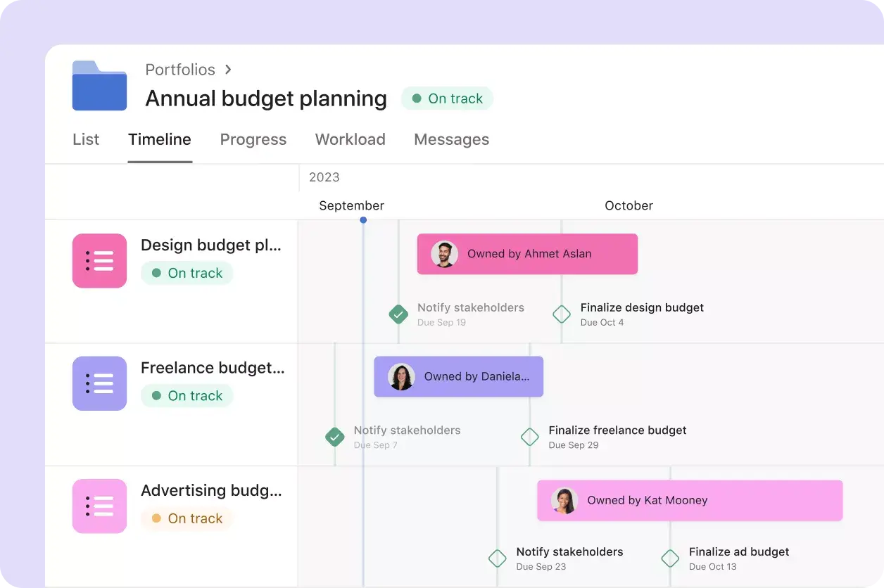Viewport: 884px width, 588px height.
Task: Select the pink Design budget list icon
Action: coord(99,260)
